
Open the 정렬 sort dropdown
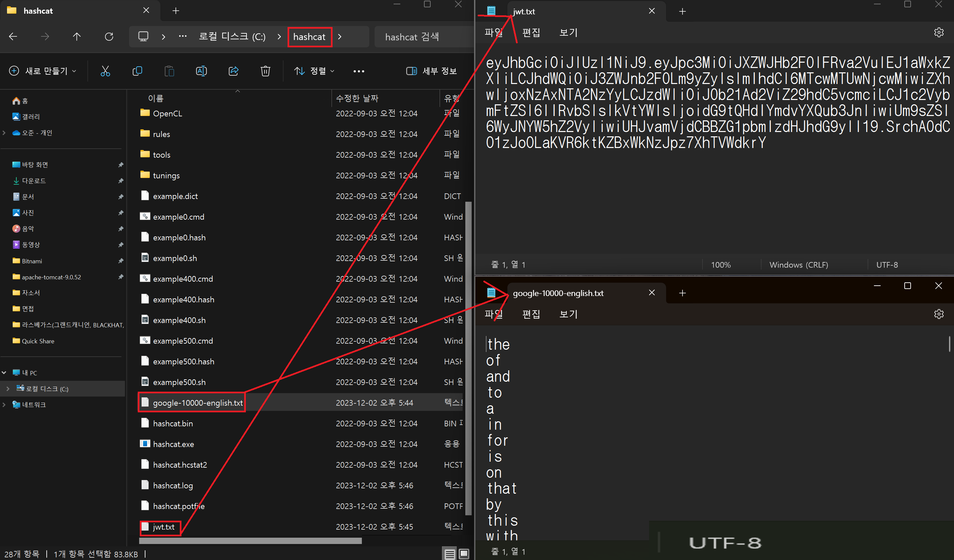tap(314, 71)
